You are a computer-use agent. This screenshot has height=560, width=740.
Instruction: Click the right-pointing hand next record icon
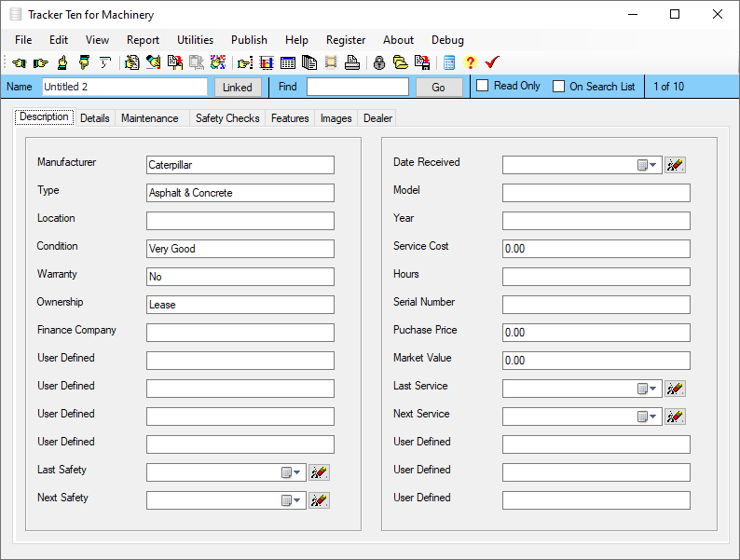point(40,63)
